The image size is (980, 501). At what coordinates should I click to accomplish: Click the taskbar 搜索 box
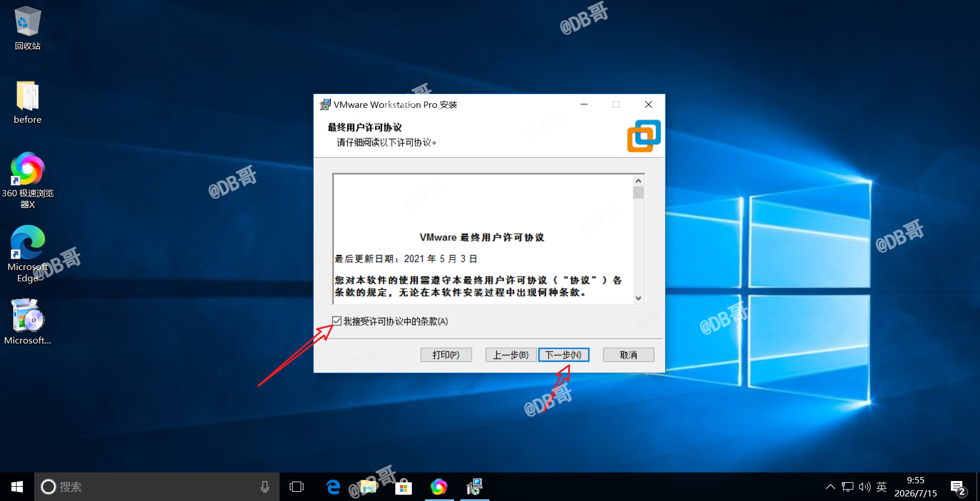point(157,487)
